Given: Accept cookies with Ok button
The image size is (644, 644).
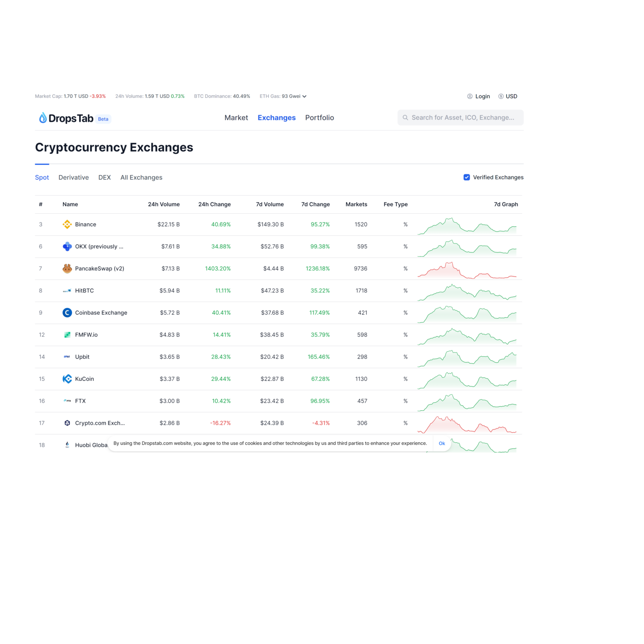Looking at the screenshot, I should (442, 444).
